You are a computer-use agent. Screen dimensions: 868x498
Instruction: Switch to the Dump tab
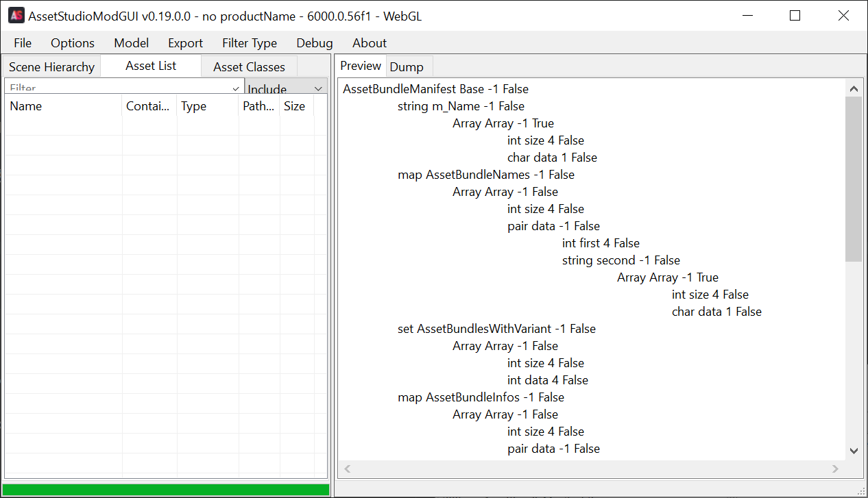pyautogui.click(x=407, y=67)
